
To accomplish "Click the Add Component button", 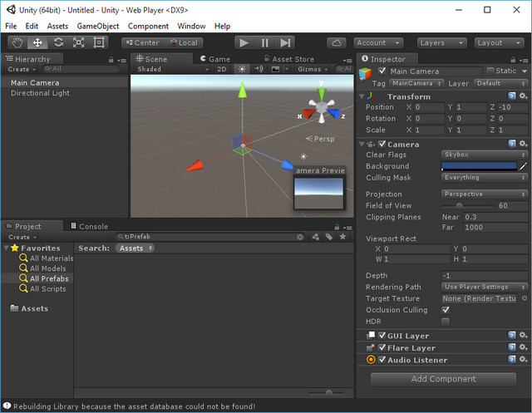I will tap(443, 379).
